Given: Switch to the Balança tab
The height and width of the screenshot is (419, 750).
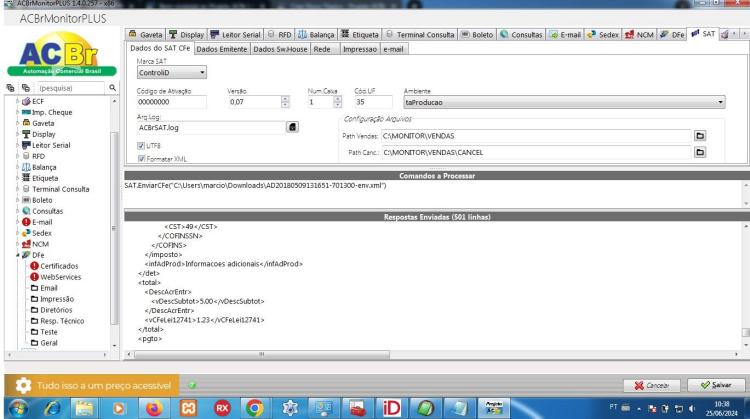Looking at the screenshot, I should (316, 34).
